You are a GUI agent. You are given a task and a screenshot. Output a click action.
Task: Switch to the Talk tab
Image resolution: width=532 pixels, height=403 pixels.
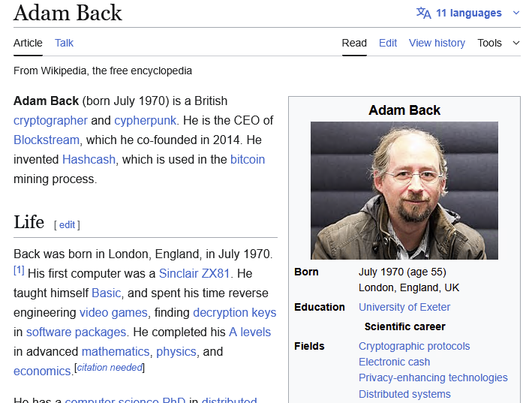click(x=64, y=43)
